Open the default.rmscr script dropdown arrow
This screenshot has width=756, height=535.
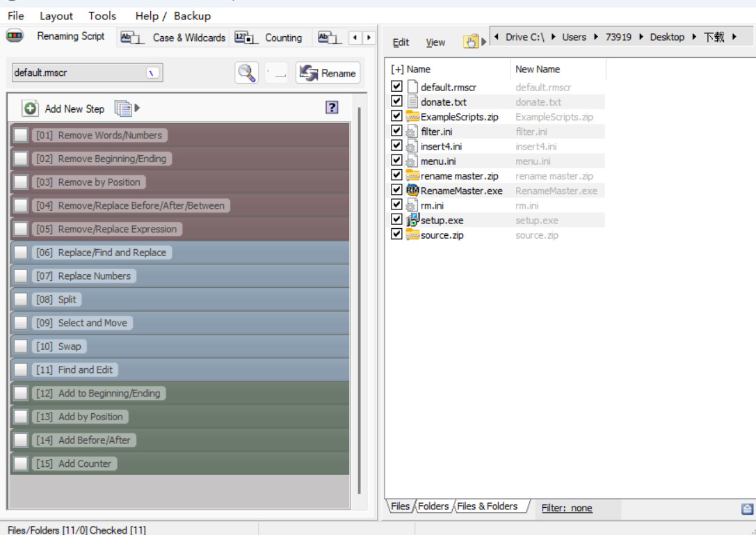[x=152, y=73]
